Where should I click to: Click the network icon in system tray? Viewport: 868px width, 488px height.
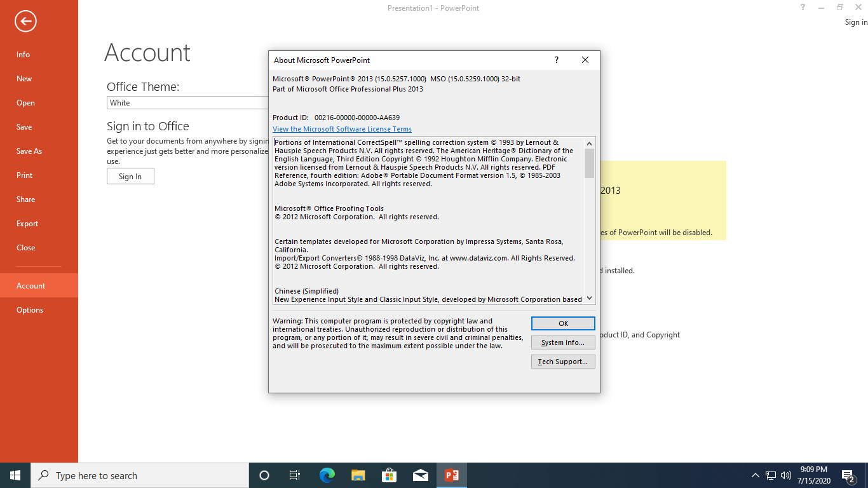(770, 475)
